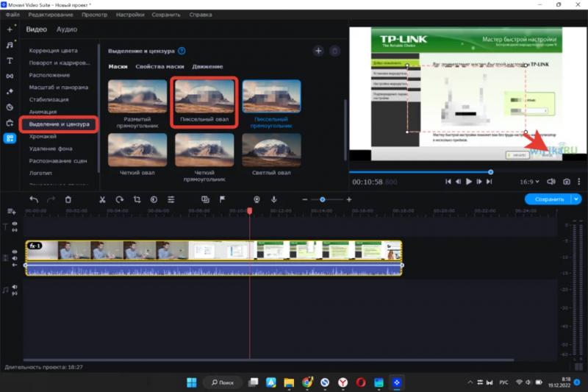Click the blue Сохранить button
The image size is (588, 392).
[x=548, y=199]
